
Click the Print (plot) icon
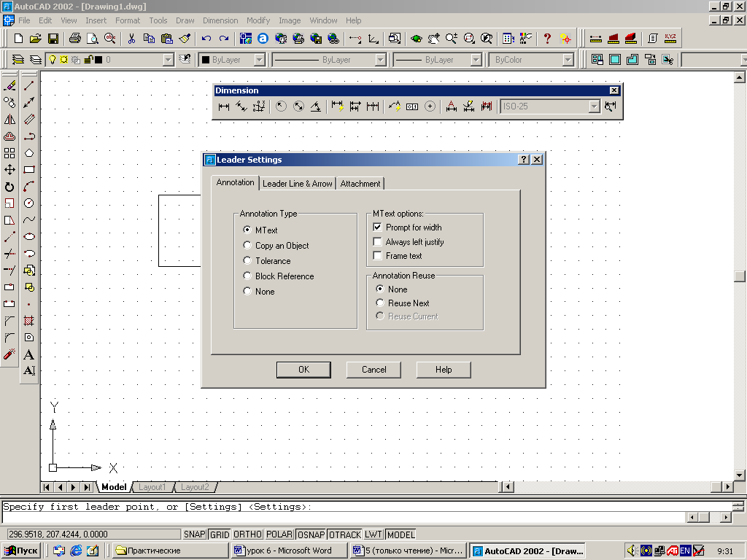click(x=75, y=39)
